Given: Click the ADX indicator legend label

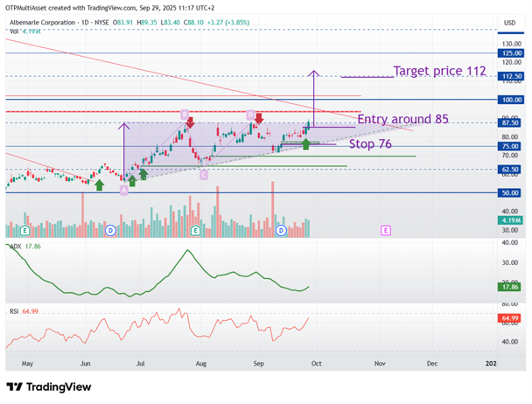Looking at the screenshot, I should (15, 247).
